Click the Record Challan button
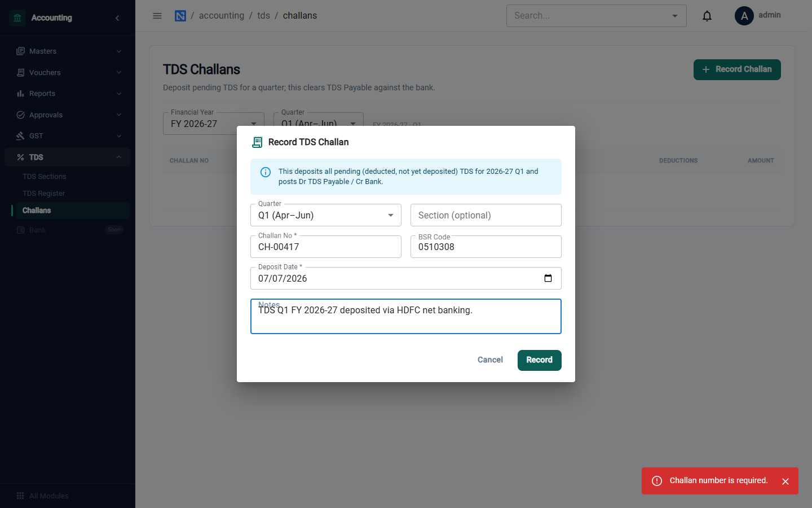The width and height of the screenshot is (812, 508). tap(737, 69)
